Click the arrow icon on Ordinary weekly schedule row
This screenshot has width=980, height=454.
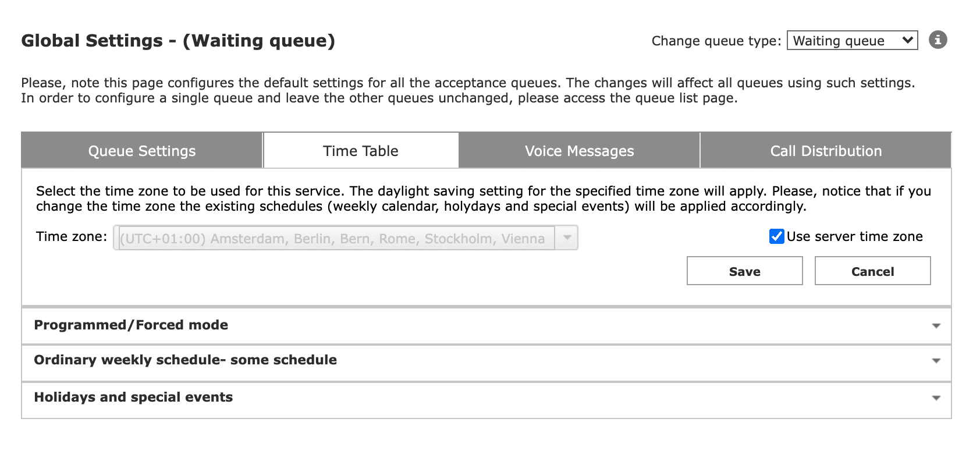[x=936, y=361]
